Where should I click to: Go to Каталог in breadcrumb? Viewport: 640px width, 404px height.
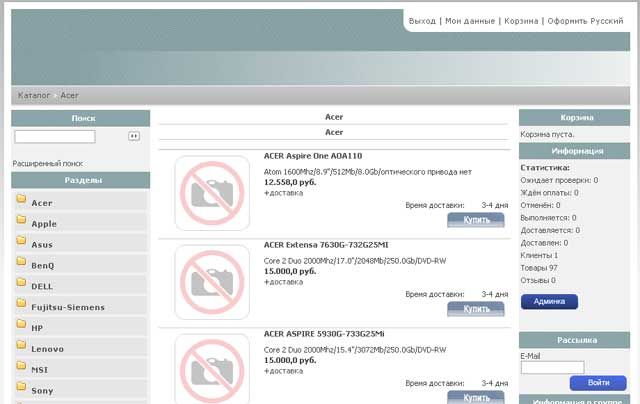coord(34,95)
